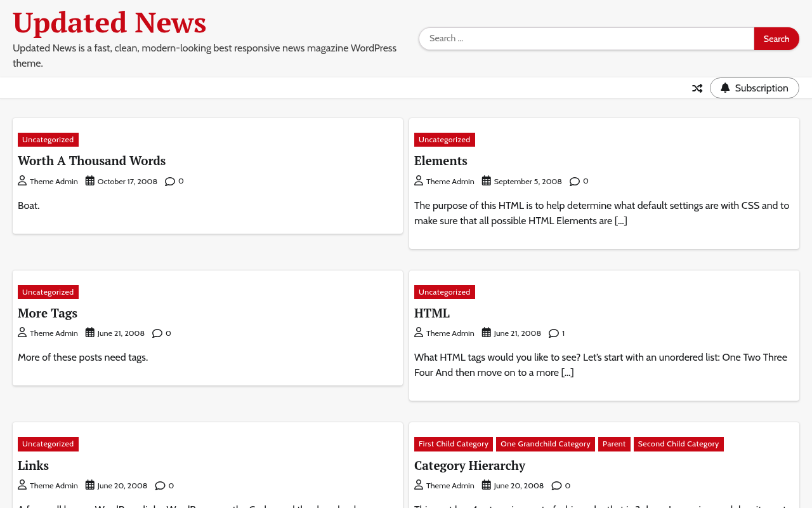
Task: Click comment bubble icon on Elements post
Action: pyautogui.click(x=575, y=181)
